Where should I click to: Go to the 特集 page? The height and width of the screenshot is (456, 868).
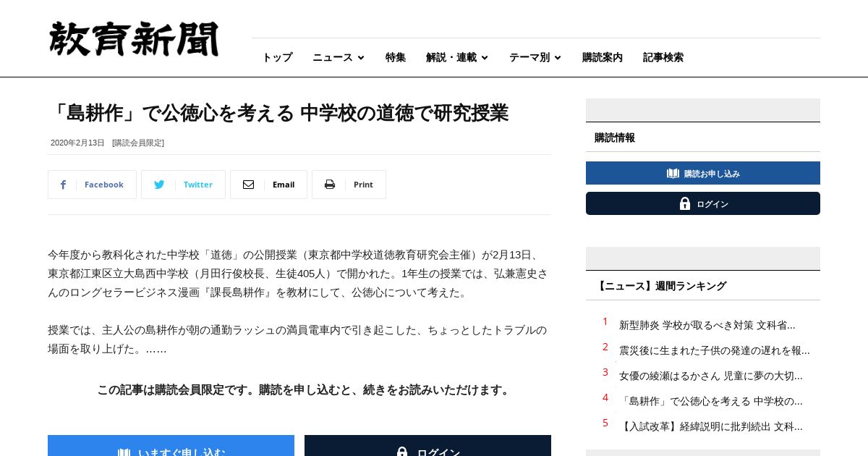(x=396, y=57)
